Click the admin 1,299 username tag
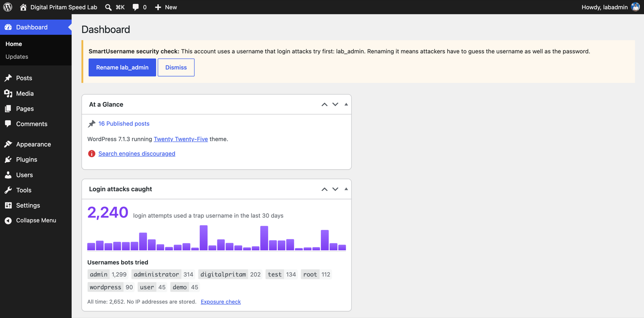This screenshot has height=318, width=644. [108, 274]
